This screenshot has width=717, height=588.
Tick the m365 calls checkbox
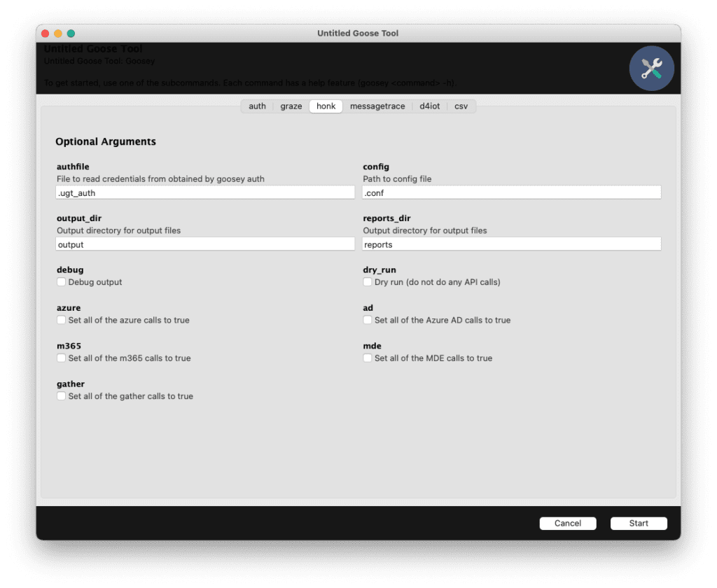[x=62, y=358]
